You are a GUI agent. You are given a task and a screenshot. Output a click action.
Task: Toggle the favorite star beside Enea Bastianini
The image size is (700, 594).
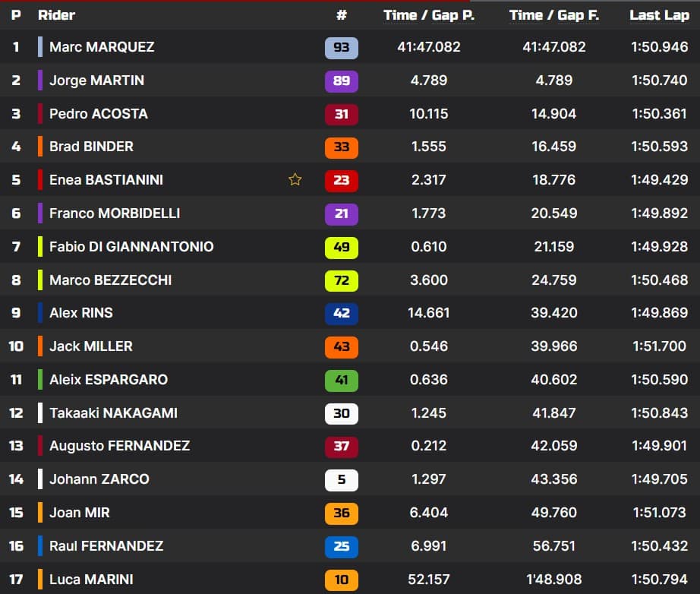pyautogui.click(x=295, y=180)
